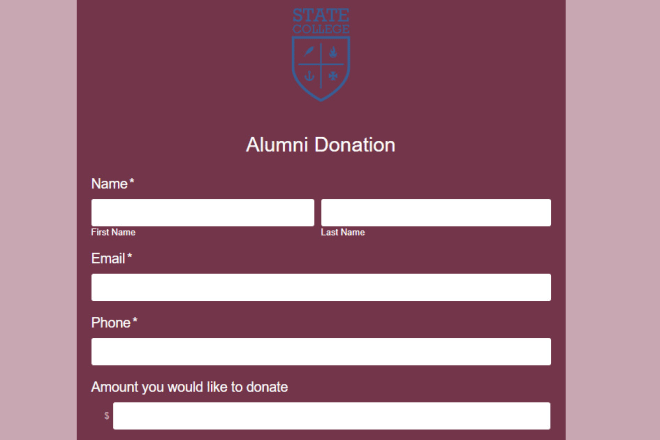Click the STATE COLLEGE logo text
660x440 pixels.
(x=321, y=21)
